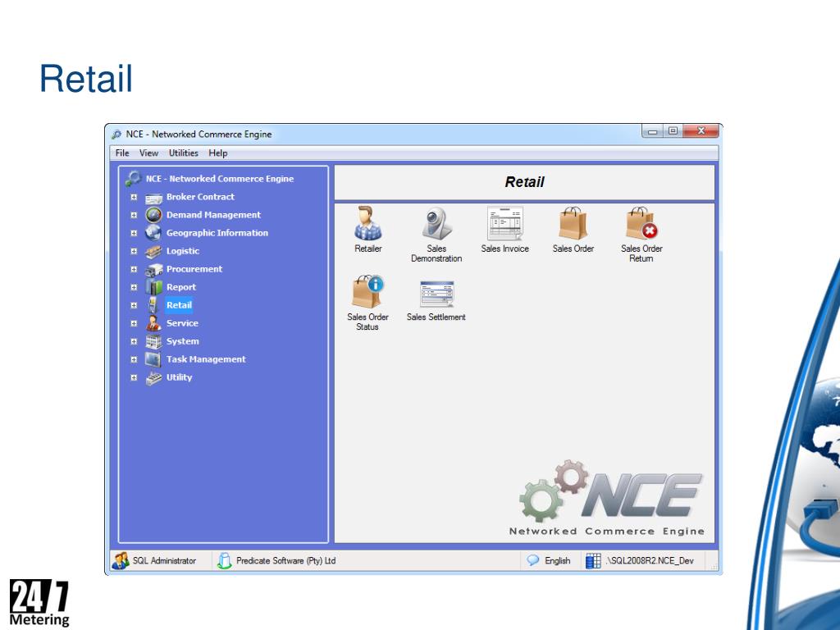Select the Service tree label

tap(182, 323)
